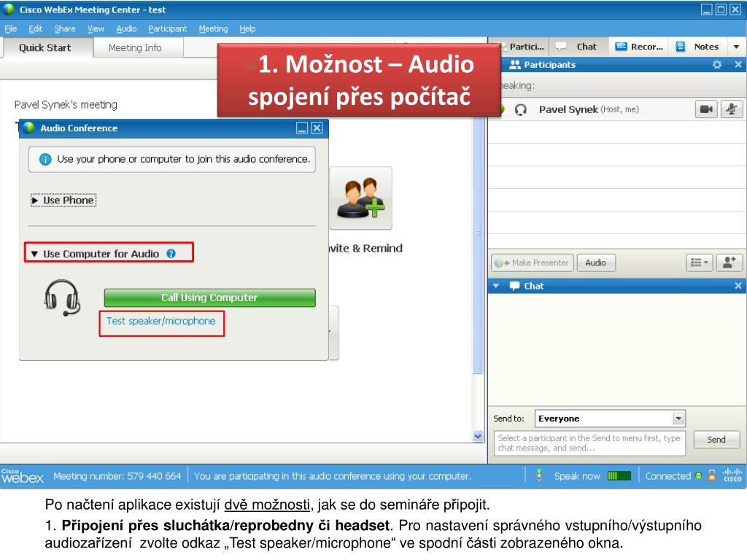This screenshot has width=747, height=560.
Task: Click the Recorder tab icon
Action: (621, 47)
